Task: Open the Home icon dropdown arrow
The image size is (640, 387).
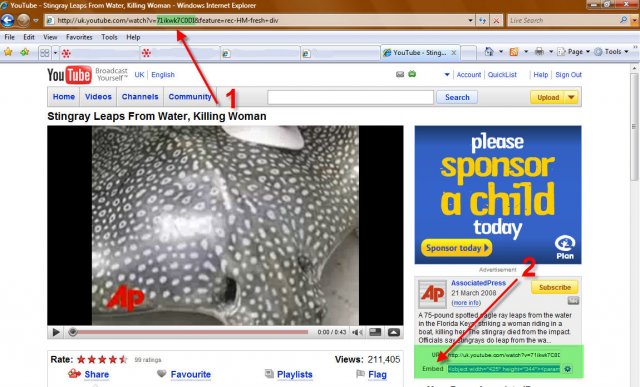Action: click(x=501, y=52)
